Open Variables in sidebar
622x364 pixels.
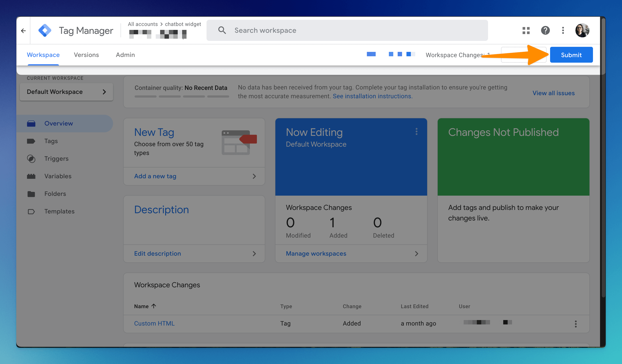pyautogui.click(x=58, y=176)
